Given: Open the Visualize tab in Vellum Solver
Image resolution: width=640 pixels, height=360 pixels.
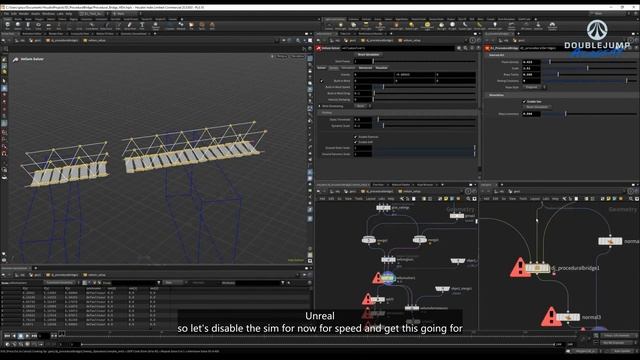Looking at the screenshot, I should [381, 68].
